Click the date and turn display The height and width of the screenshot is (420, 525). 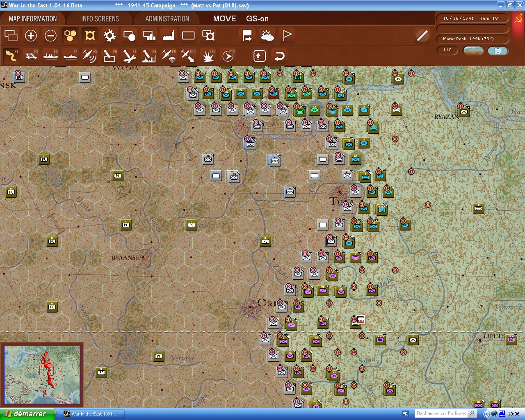[x=472, y=18]
